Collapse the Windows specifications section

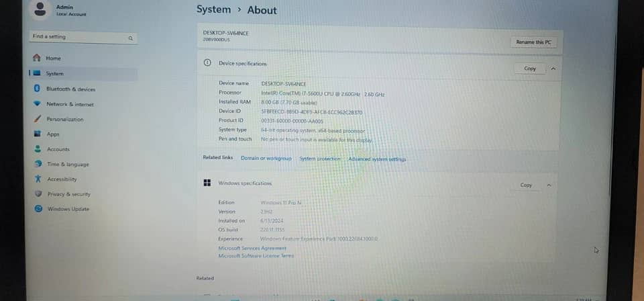549,185
